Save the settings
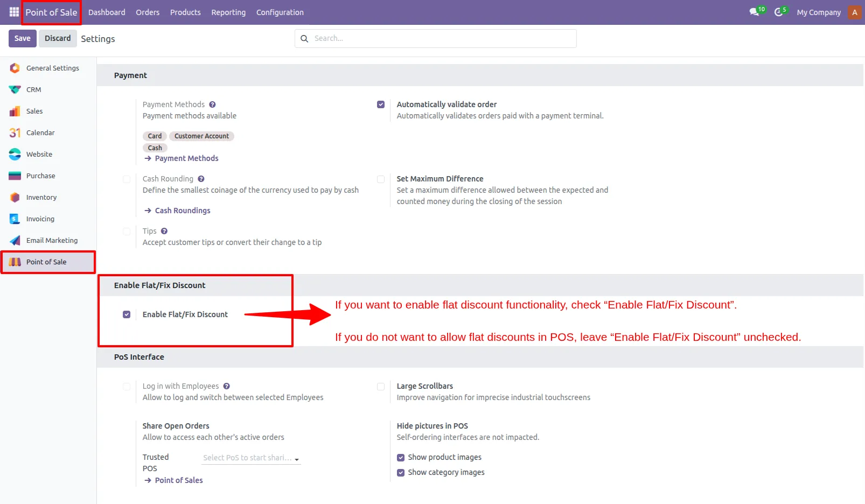The height and width of the screenshot is (504, 865). (x=23, y=38)
